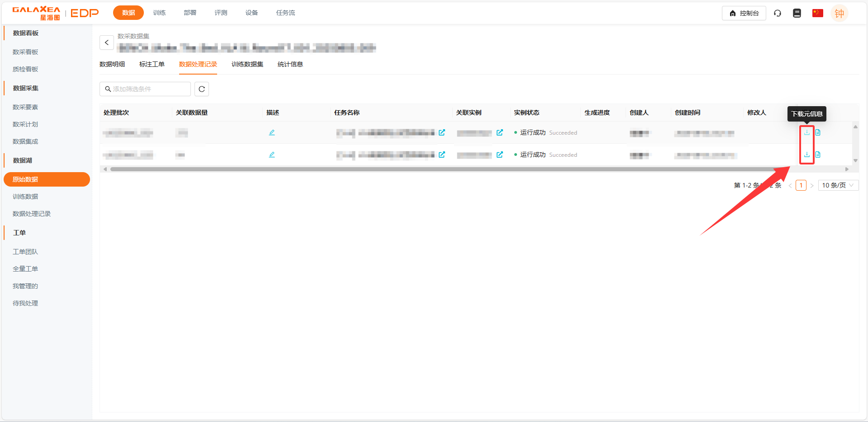Screen dimensions: 868x422
Task: Click the headset support icon in header
Action: coord(778,13)
